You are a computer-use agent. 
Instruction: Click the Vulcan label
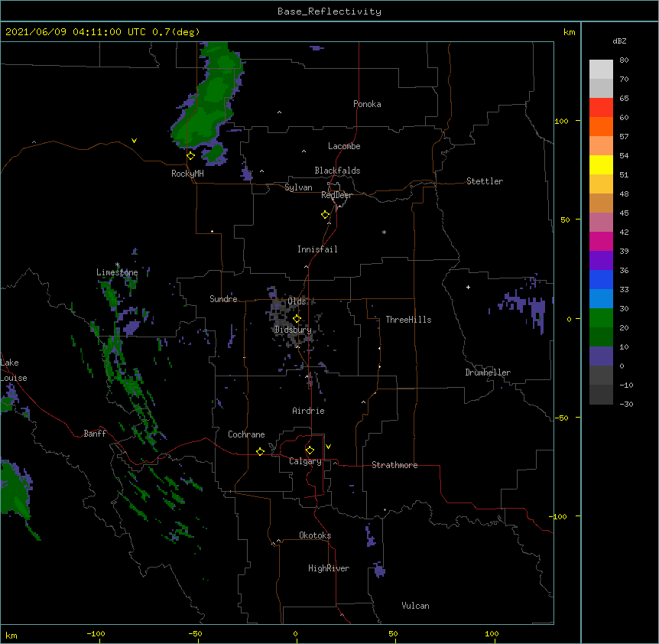tap(415, 606)
